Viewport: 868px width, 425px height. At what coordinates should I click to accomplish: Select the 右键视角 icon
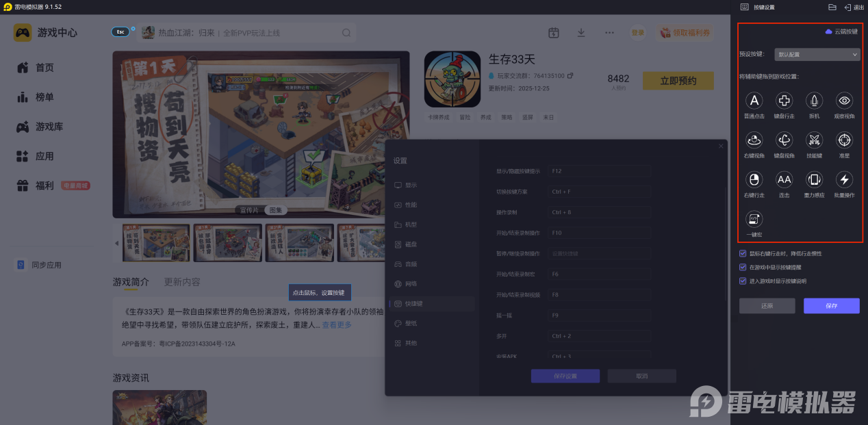pyautogui.click(x=754, y=140)
